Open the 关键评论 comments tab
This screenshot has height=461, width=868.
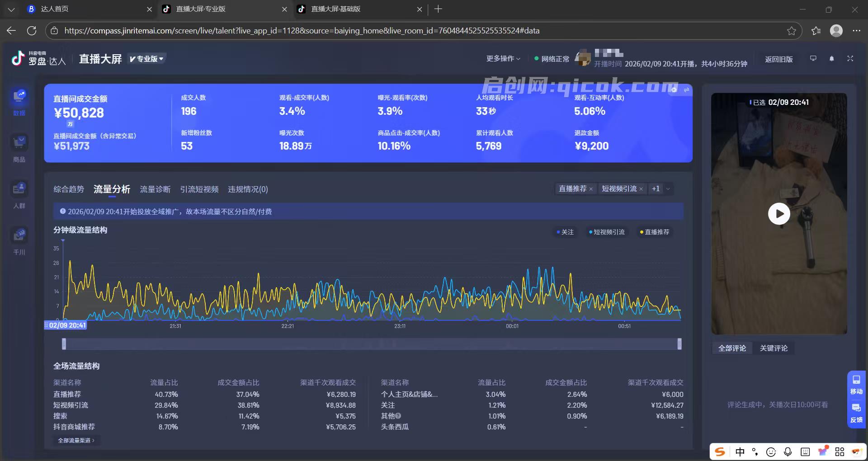click(x=774, y=348)
